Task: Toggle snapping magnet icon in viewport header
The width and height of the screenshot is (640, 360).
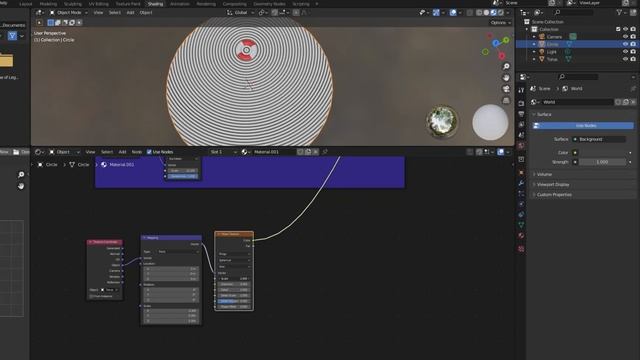Action: (275, 13)
